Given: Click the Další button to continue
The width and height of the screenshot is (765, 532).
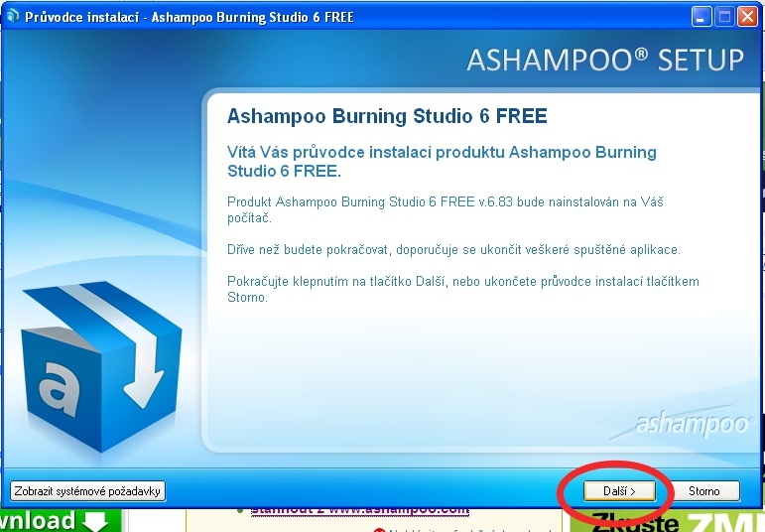Looking at the screenshot, I should click(617, 490).
